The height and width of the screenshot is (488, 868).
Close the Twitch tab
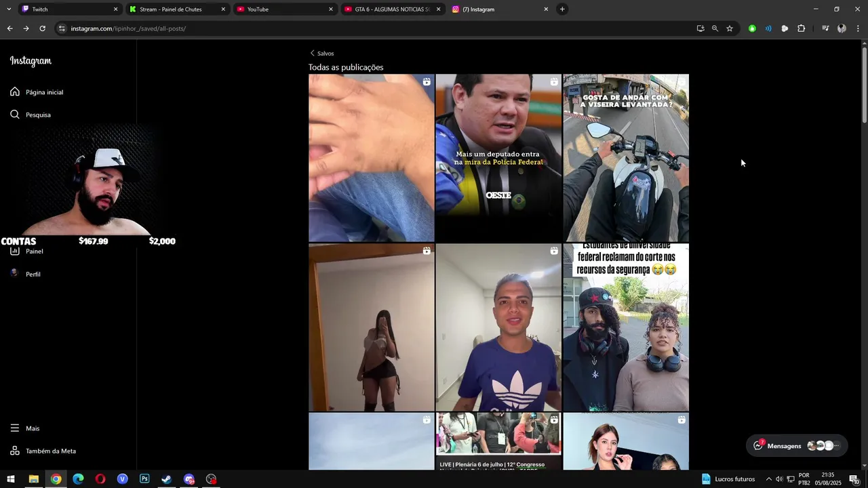click(x=115, y=9)
